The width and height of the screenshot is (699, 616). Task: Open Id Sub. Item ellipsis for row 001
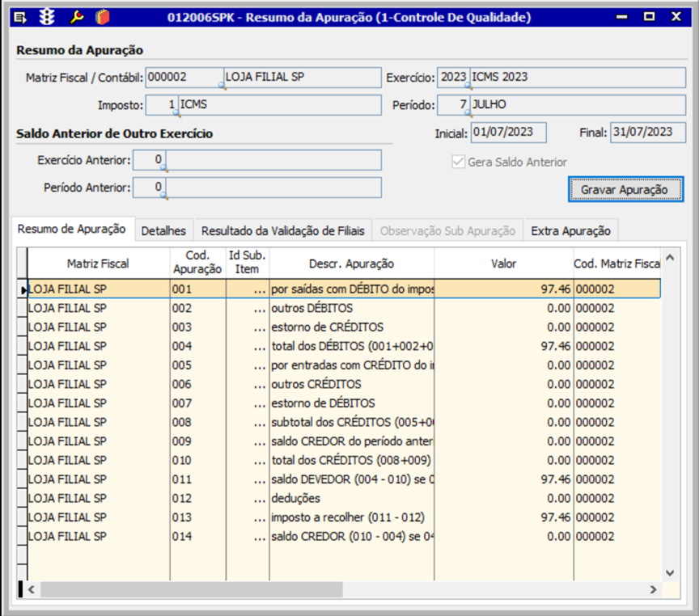click(x=259, y=289)
